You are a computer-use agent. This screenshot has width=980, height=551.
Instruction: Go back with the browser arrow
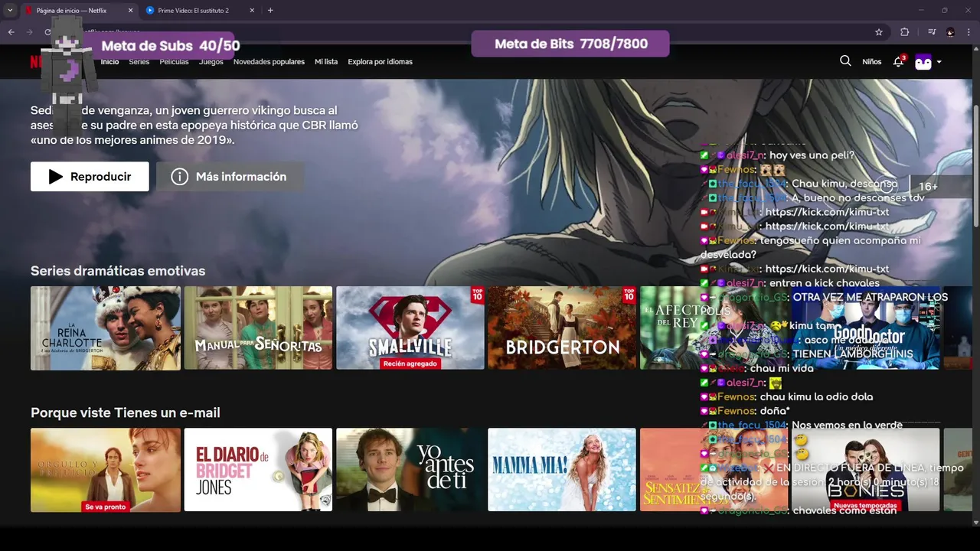coord(11,32)
